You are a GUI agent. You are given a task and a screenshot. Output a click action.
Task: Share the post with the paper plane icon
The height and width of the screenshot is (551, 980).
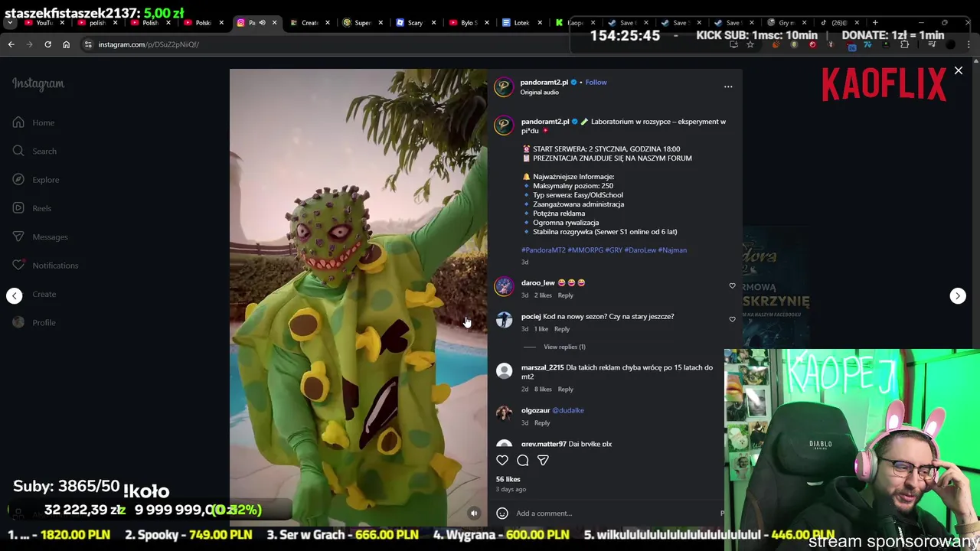click(x=543, y=460)
